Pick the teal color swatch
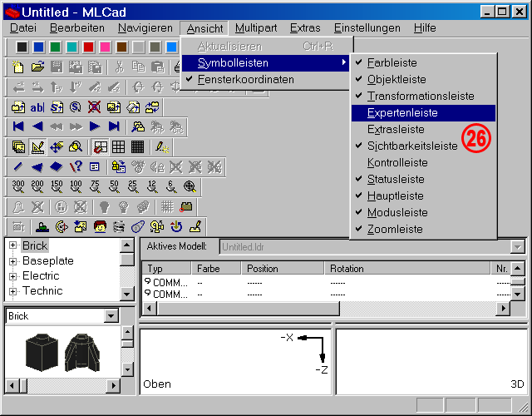This screenshot has width=532, height=416. 72,47
